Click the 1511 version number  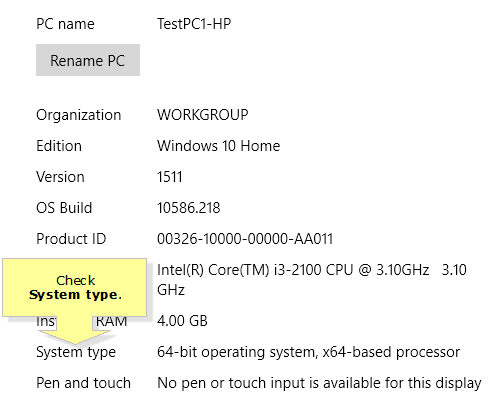[170, 177]
